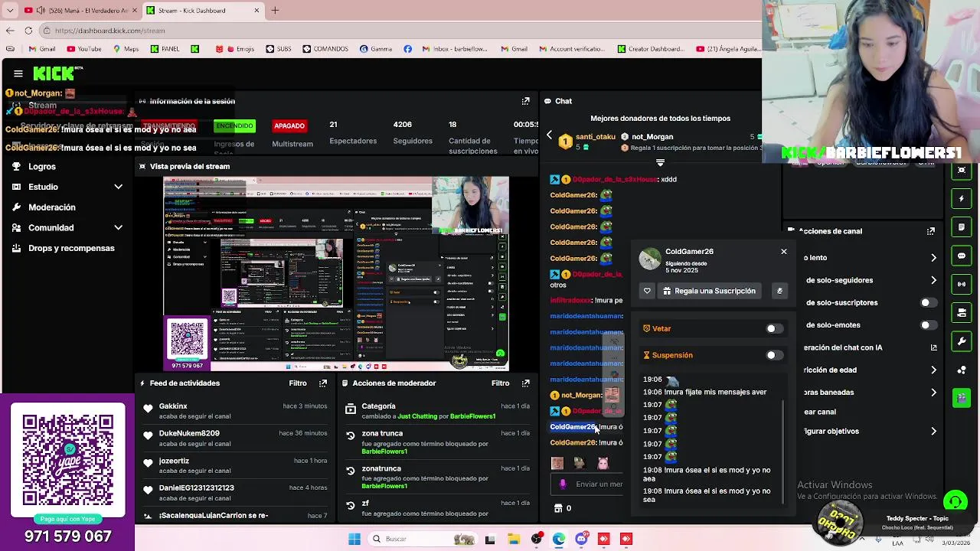Click the moderator sword icon in the user card
Viewport: 980px width, 551px height.
click(x=779, y=291)
